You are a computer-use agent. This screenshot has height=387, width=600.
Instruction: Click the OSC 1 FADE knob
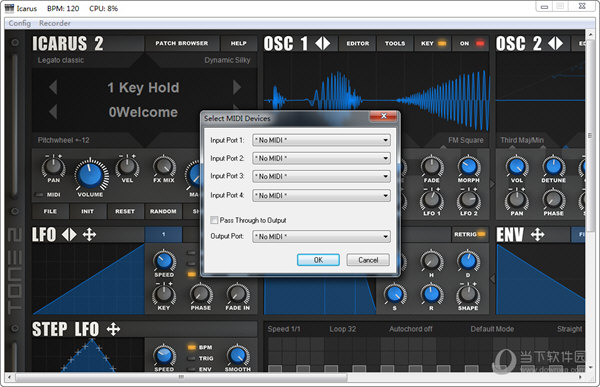pos(432,167)
